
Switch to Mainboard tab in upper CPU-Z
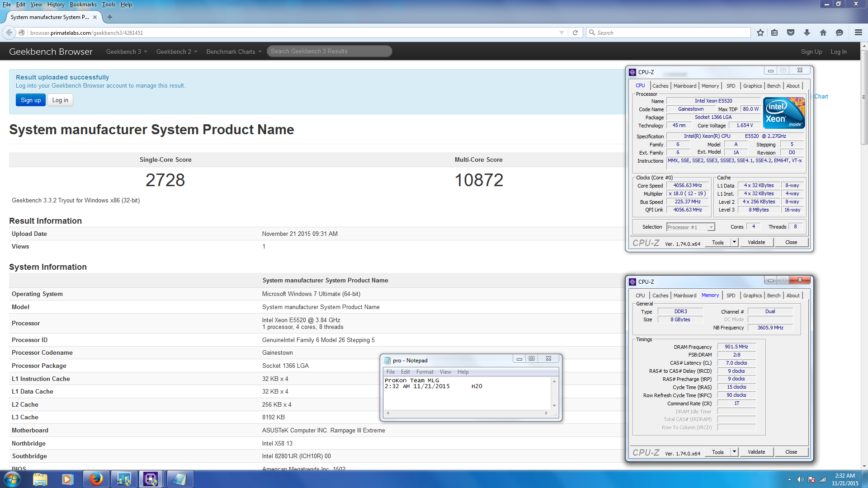coord(685,86)
